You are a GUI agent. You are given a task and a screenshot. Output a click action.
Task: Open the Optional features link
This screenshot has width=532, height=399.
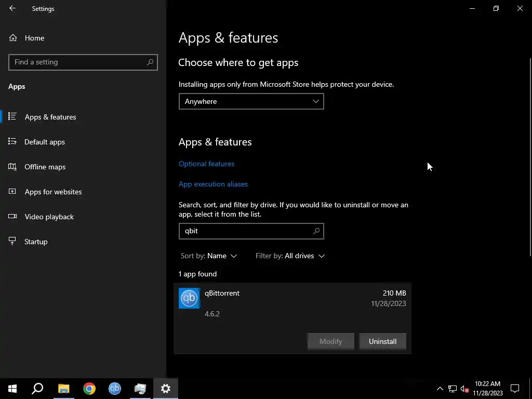click(x=206, y=164)
